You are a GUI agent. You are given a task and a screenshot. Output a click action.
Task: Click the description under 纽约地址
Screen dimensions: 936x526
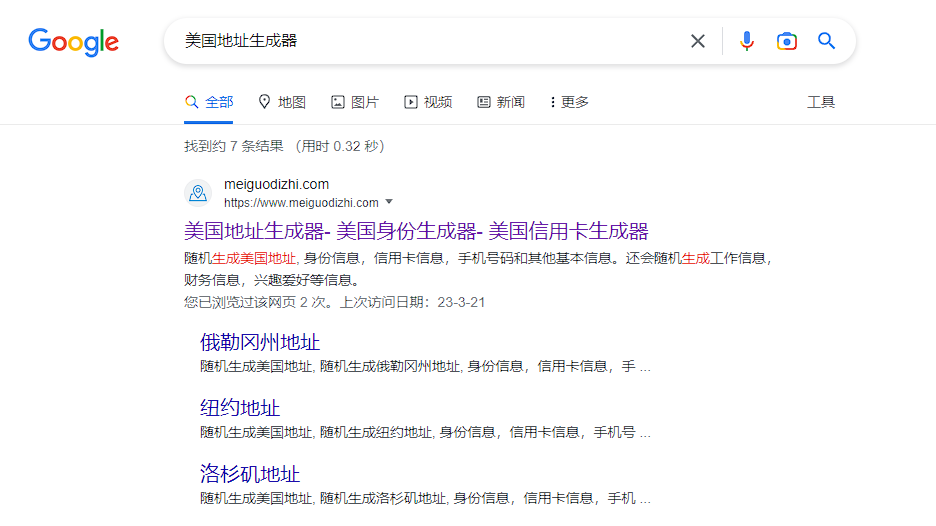[425, 432]
